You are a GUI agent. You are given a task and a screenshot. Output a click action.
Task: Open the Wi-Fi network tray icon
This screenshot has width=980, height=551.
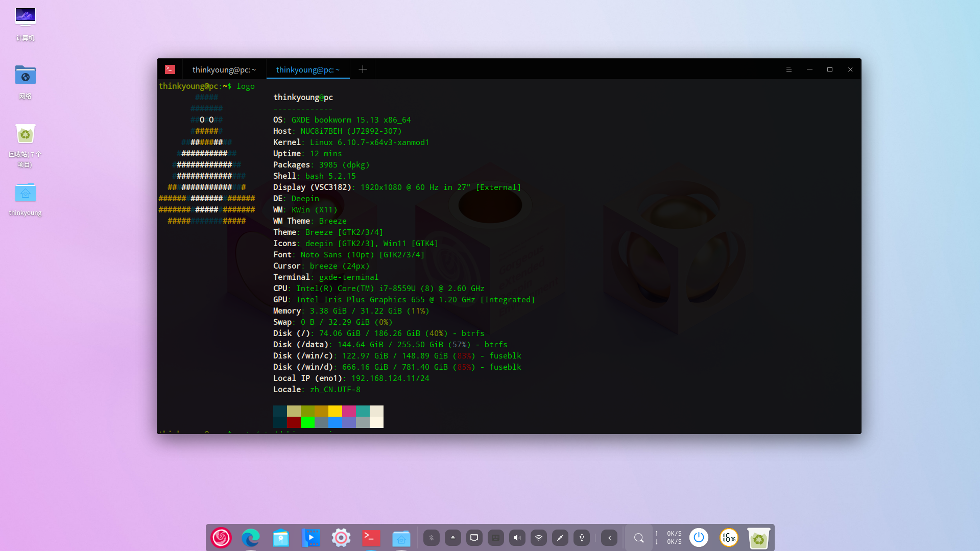tap(539, 538)
